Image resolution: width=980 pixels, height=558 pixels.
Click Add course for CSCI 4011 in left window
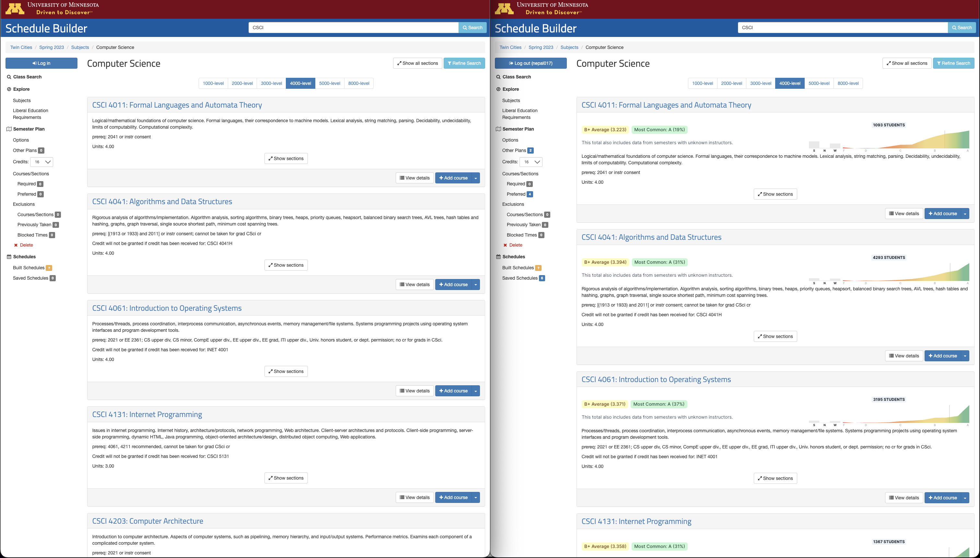(x=453, y=178)
